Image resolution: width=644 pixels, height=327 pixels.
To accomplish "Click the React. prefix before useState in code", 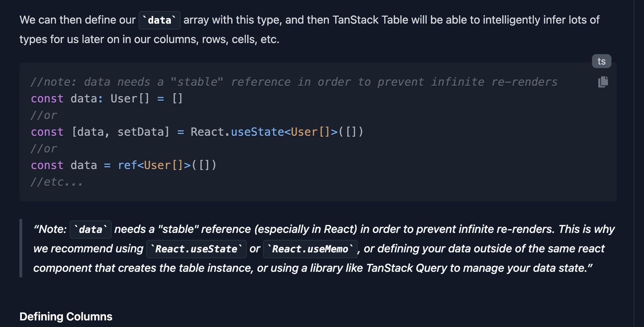I will (210, 132).
